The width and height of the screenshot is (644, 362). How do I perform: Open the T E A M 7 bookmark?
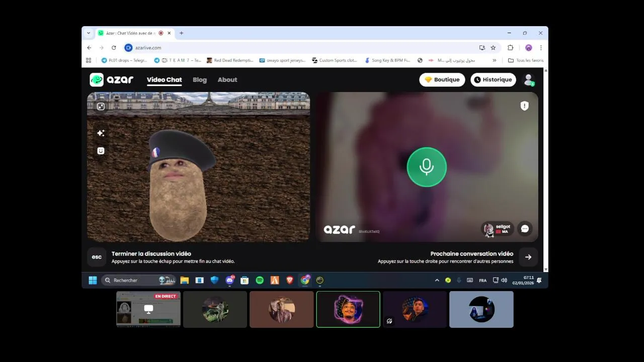click(178, 60)
